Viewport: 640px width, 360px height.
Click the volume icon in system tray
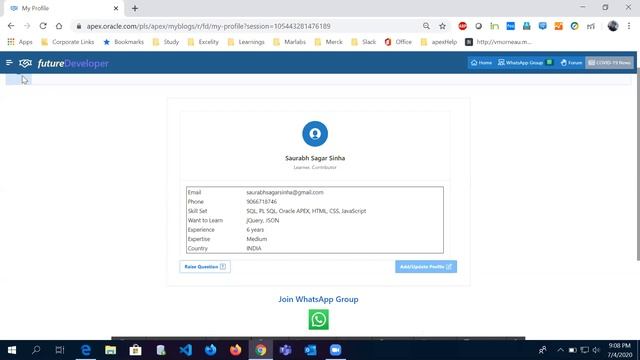point(596,350)
